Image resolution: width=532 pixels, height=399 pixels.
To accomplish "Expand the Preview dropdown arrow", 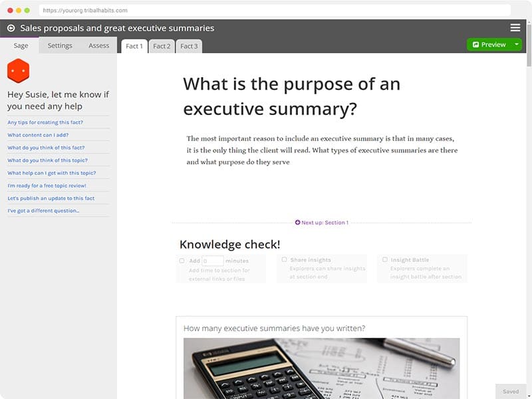I will click(x=517, y=45).
